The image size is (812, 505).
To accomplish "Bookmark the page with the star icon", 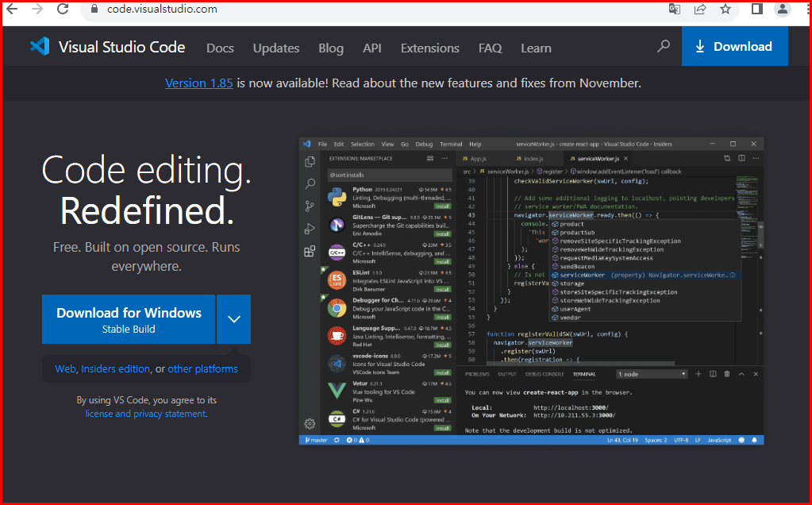I will pyautogui.click(x=725, y=9).
